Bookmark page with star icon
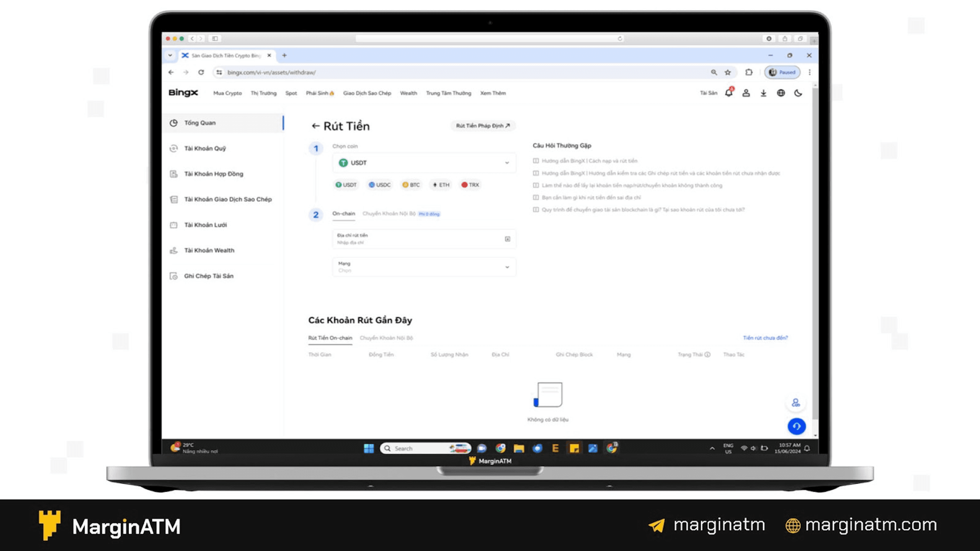 point(728,72)
